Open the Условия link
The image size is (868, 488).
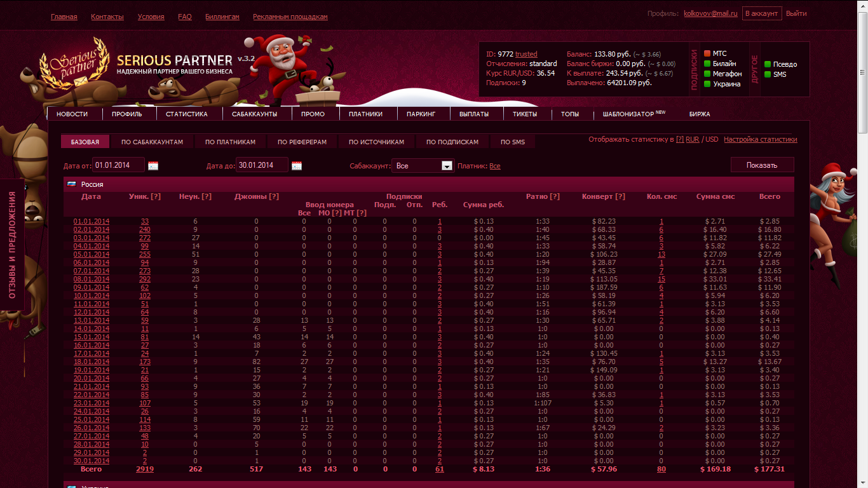pyautogui.click(x=151, y=17)
